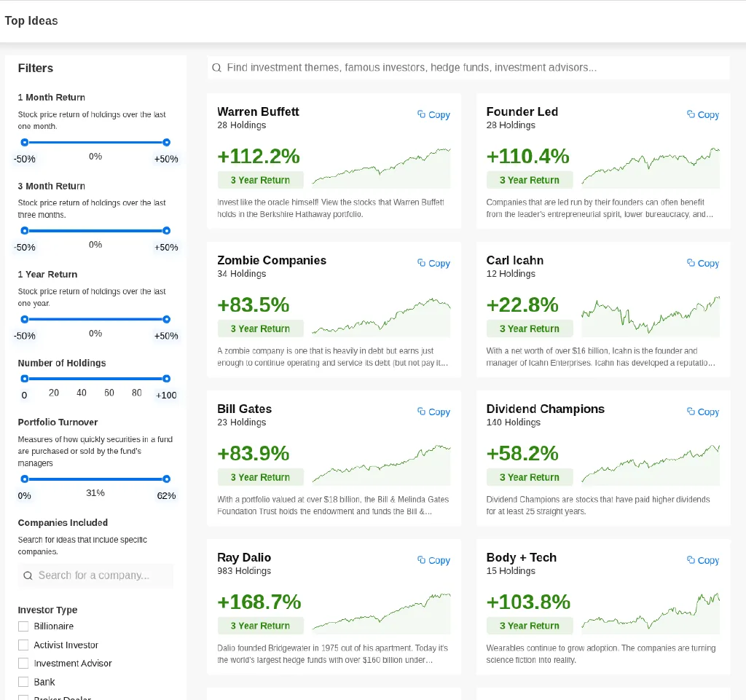The image size is (746, 700).
Task: Click the +112.2% return figure
Action: click(259, 156)
